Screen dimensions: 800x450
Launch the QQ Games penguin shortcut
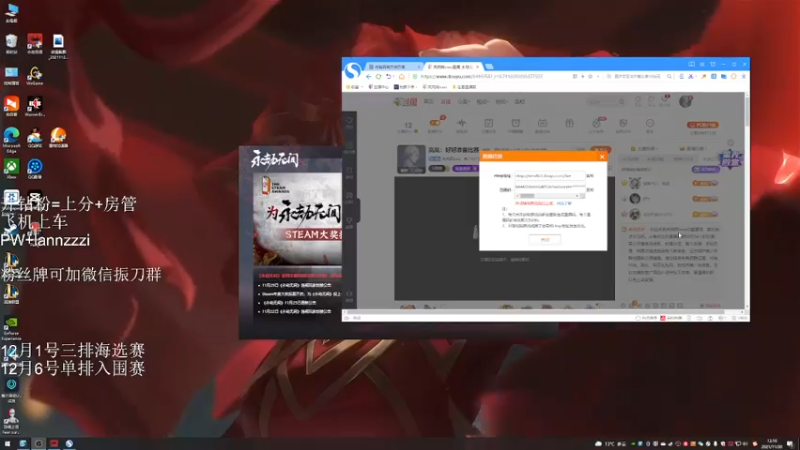tap(34, 138)
